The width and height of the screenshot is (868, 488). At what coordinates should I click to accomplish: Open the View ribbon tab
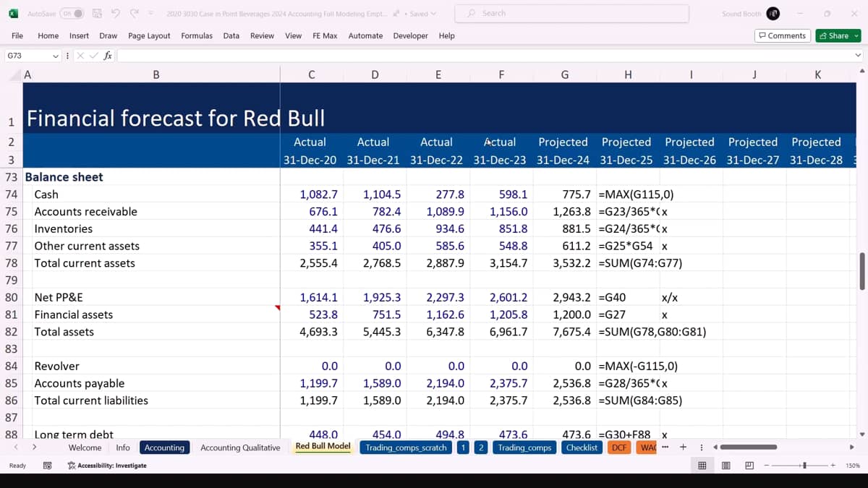click(294, 35)
